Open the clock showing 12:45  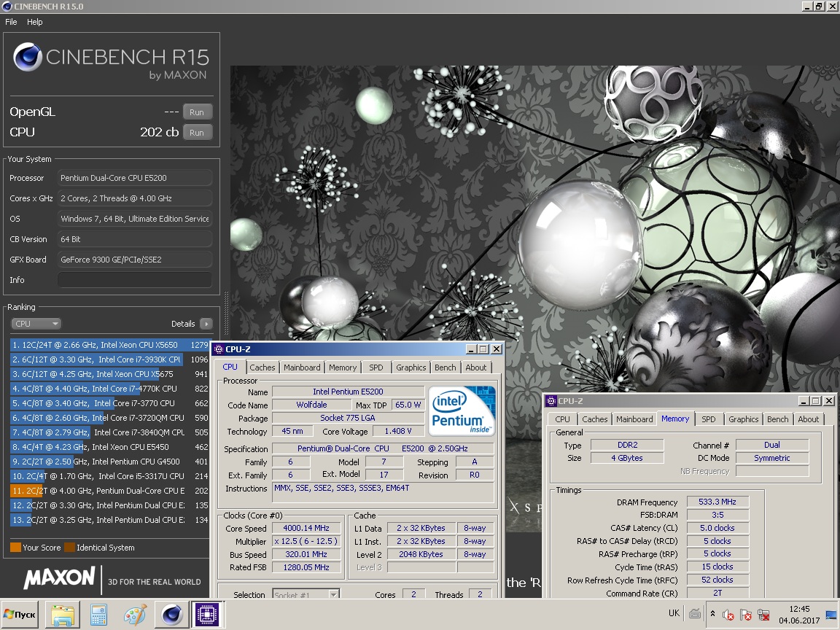pos(798,615)
